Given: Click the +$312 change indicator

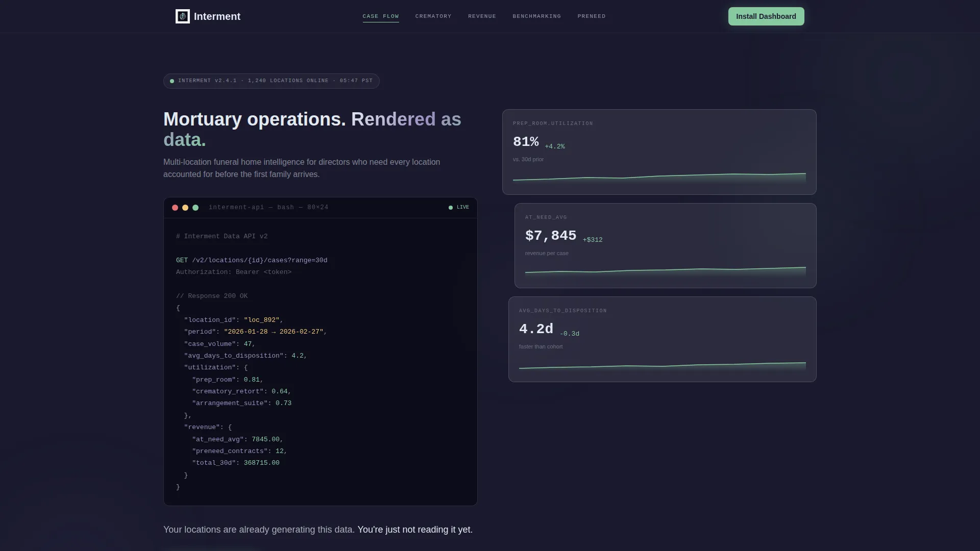Looking at the screenshot, I should coord(593,240).
